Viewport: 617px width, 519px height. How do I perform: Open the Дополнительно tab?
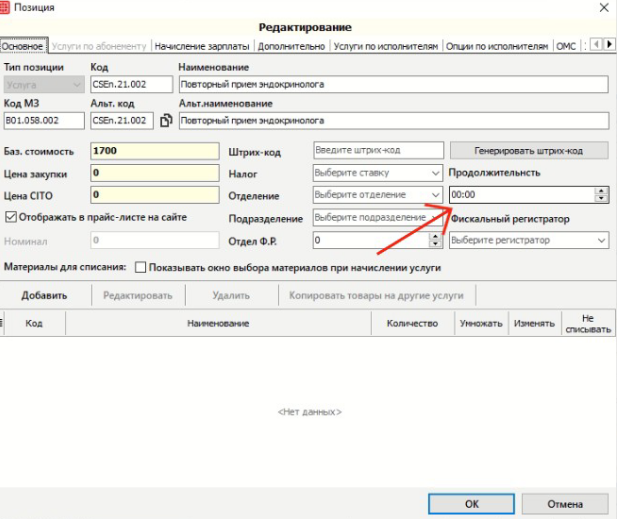point(291,46)
